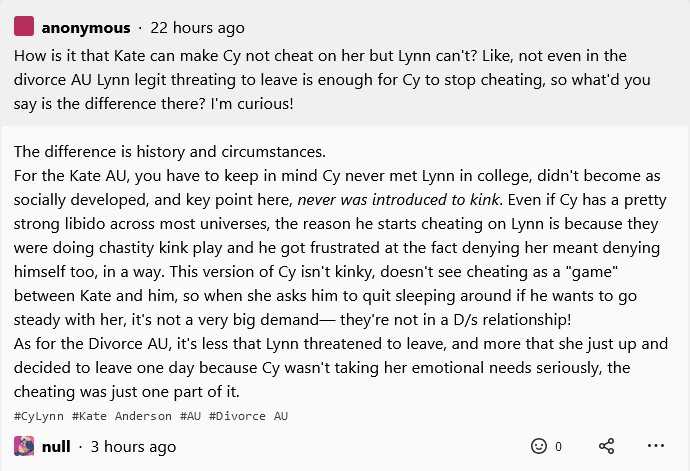Click the "3 hours ago" post timestamp
The image size is (690, 471).
(133, 446)
